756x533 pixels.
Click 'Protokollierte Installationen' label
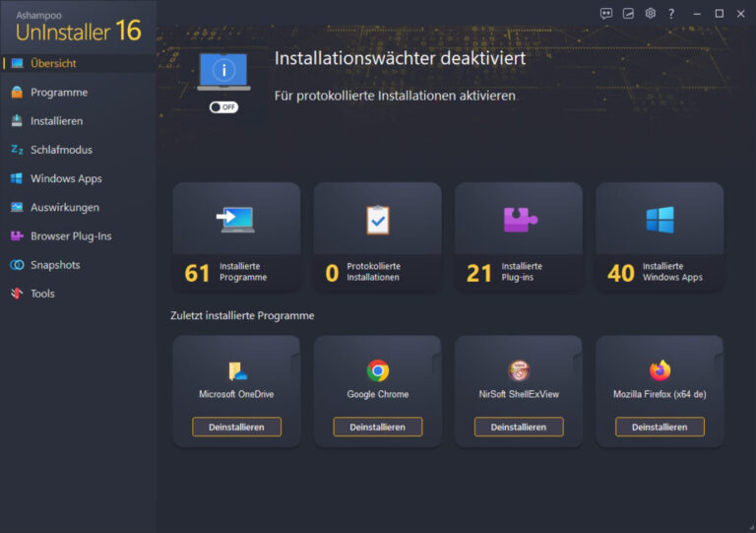[374, 272]
